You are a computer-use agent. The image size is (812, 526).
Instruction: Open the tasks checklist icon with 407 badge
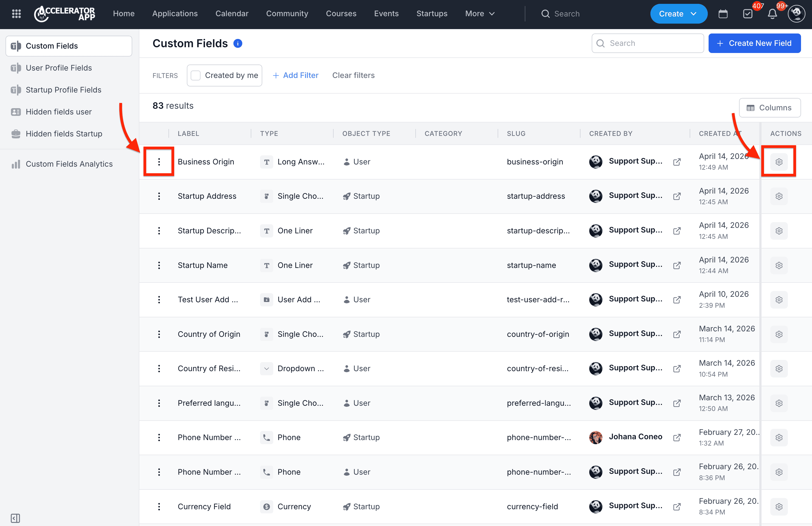click(x=748, y=14)
